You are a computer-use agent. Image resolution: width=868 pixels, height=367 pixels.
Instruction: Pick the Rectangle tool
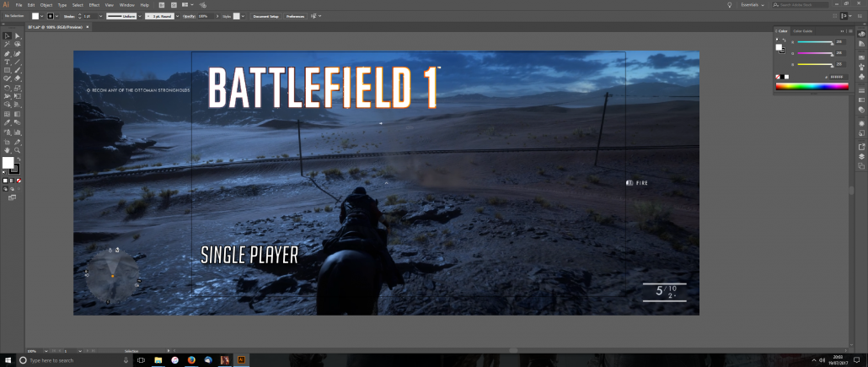[8, 70]
